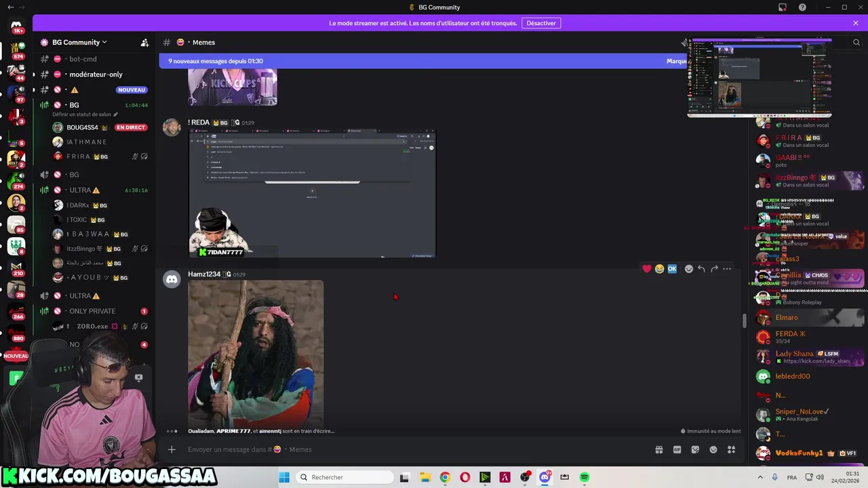The height and width of the screenshot is (488, 868).
Task: Add the heart reaction to Hamz1234's message
Action: 647,268
